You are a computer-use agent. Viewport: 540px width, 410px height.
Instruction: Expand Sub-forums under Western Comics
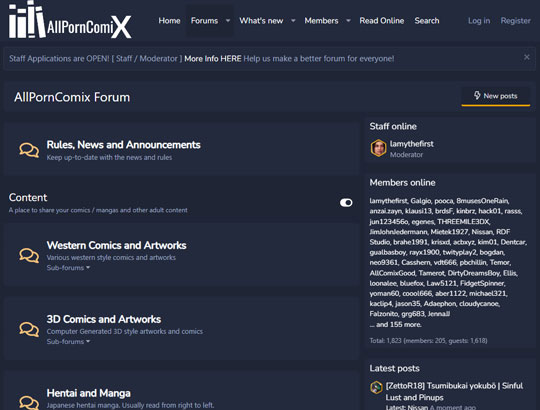pyautogui.click(x=68, y=268)
